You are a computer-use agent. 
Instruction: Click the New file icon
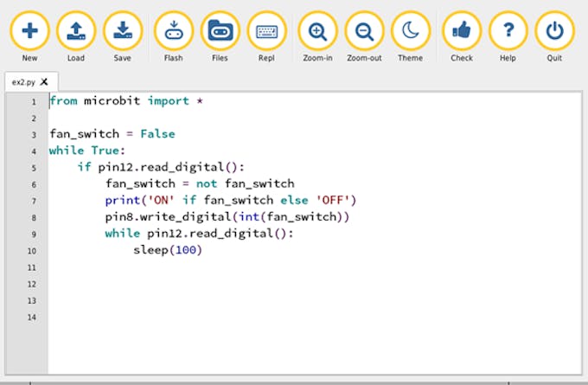(x=29, y=32)
